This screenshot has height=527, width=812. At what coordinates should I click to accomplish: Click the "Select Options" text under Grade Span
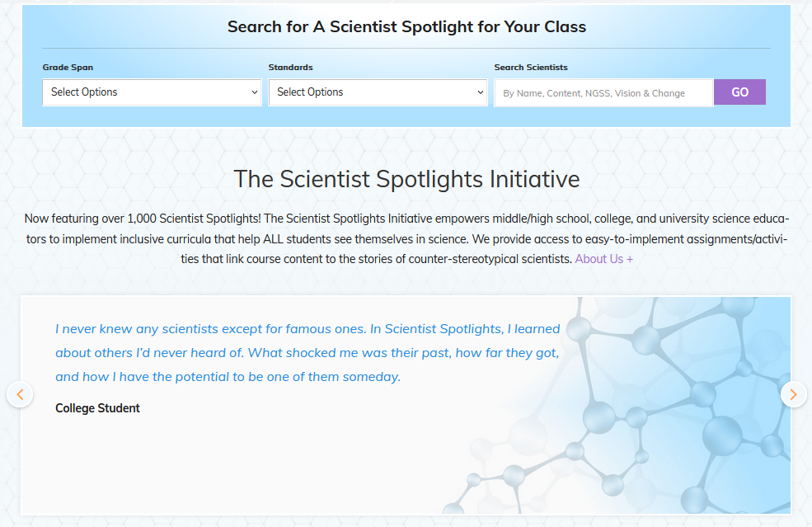coord(84,92)
